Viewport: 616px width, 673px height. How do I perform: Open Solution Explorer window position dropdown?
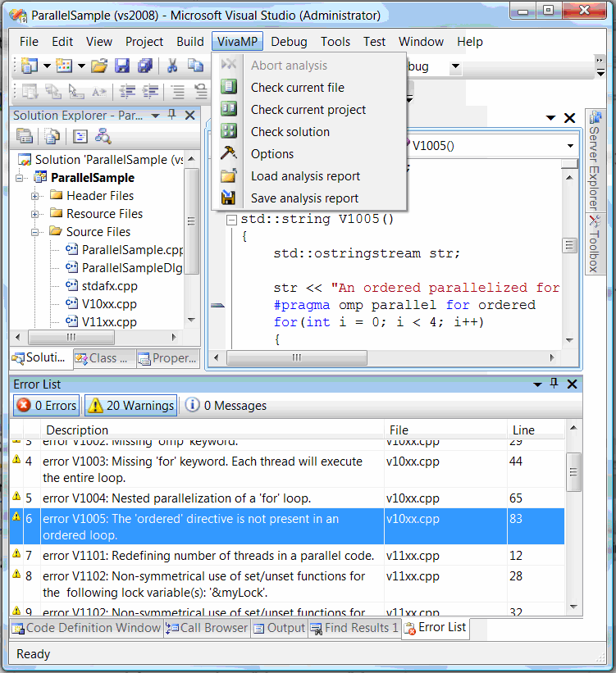tap(156, 116)
